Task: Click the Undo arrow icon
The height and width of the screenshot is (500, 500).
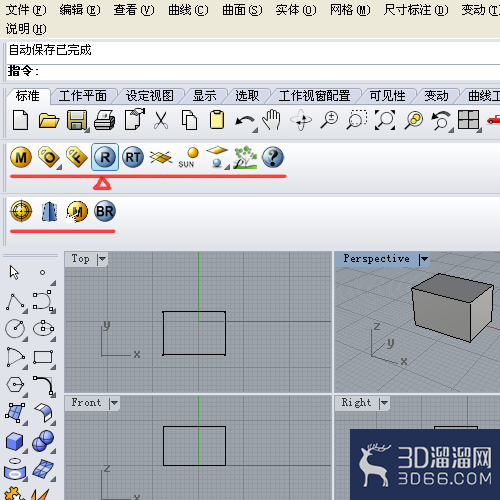Action: click(245, 121)
